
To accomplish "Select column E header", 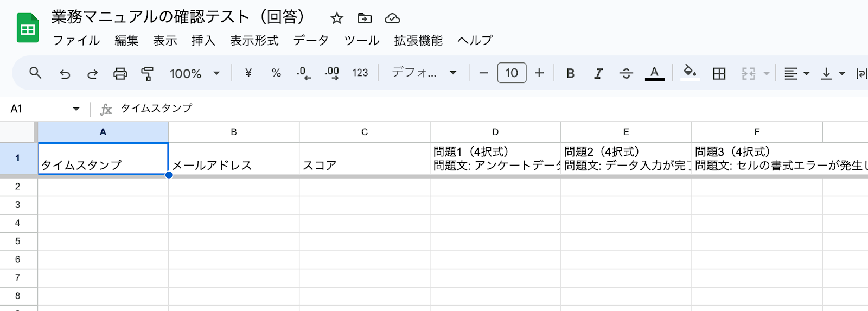I will click(x=626, y=132).
